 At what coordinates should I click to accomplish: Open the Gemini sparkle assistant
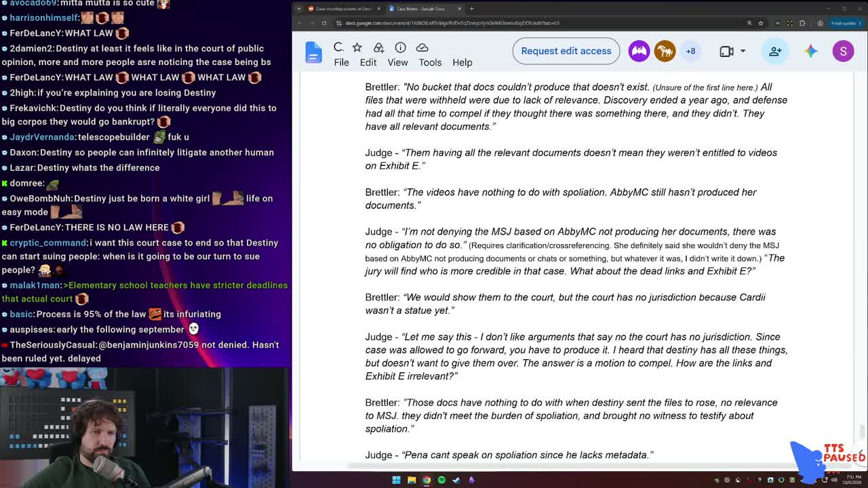(811, 51)
